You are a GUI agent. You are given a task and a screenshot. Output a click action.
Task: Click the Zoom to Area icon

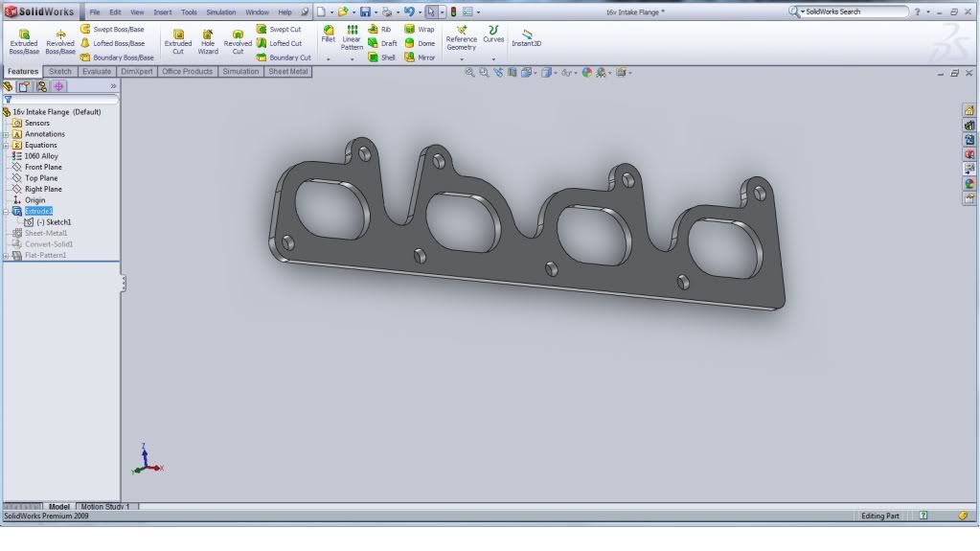tap(484, 73)
